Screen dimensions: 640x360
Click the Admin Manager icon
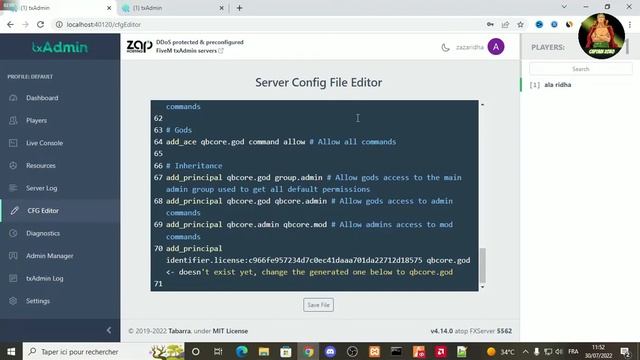[13, 256]
